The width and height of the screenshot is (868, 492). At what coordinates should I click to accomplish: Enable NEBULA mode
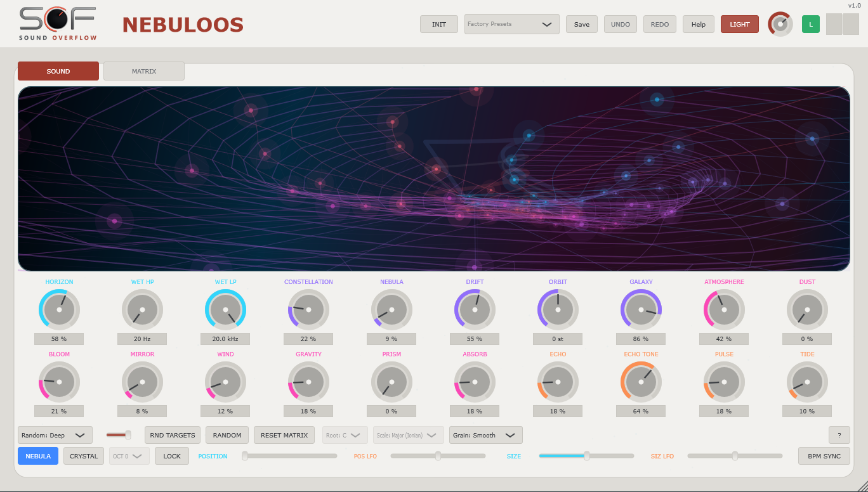(38, 456)
